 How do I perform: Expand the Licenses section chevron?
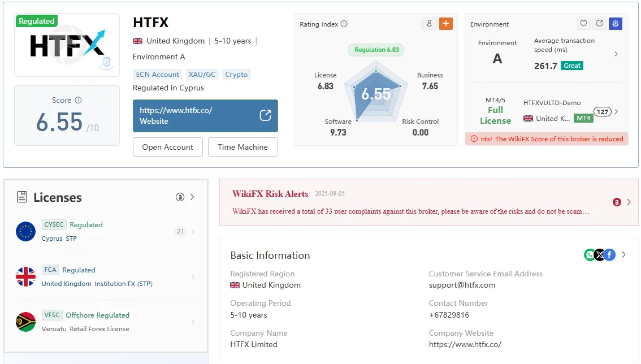pos(192,197)
